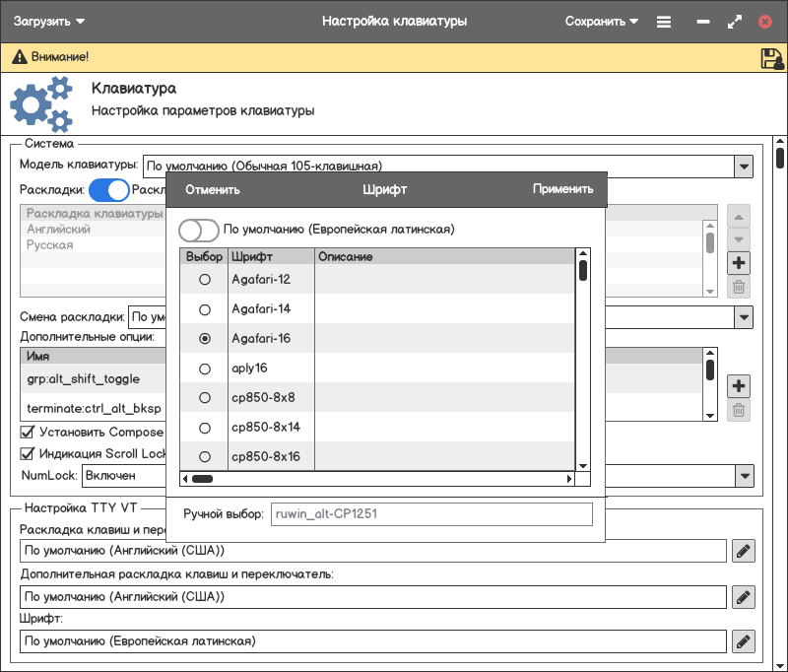Toggle the default European Latin font switch

(x=198, y=230)
